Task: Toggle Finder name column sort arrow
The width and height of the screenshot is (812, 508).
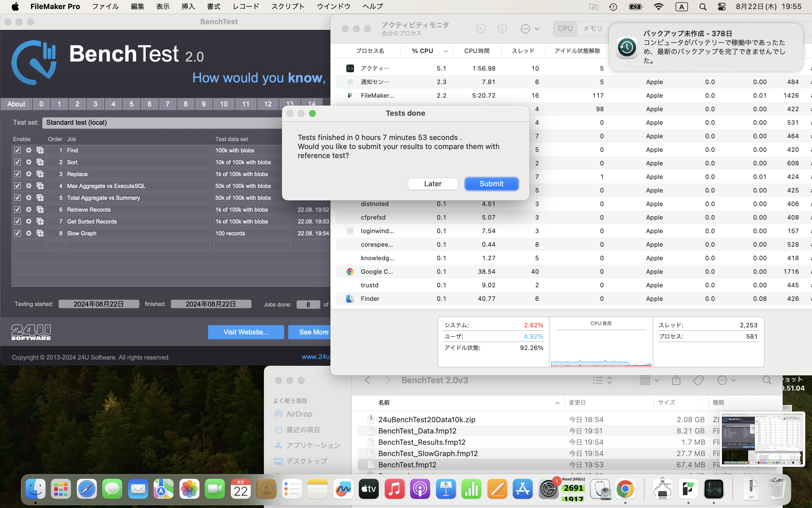Action: (x=557, y=403)
